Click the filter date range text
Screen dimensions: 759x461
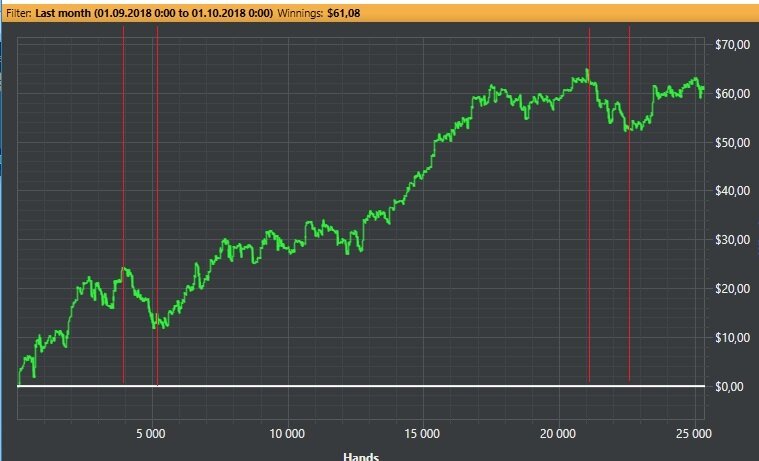[x=154, y=13]
